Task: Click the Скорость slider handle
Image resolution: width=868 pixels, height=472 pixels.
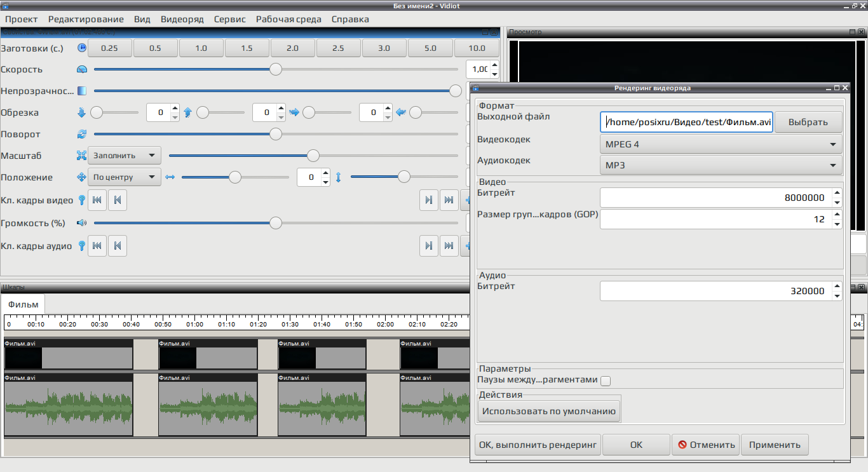Action: pyautogui.click(x=276, y=69)
